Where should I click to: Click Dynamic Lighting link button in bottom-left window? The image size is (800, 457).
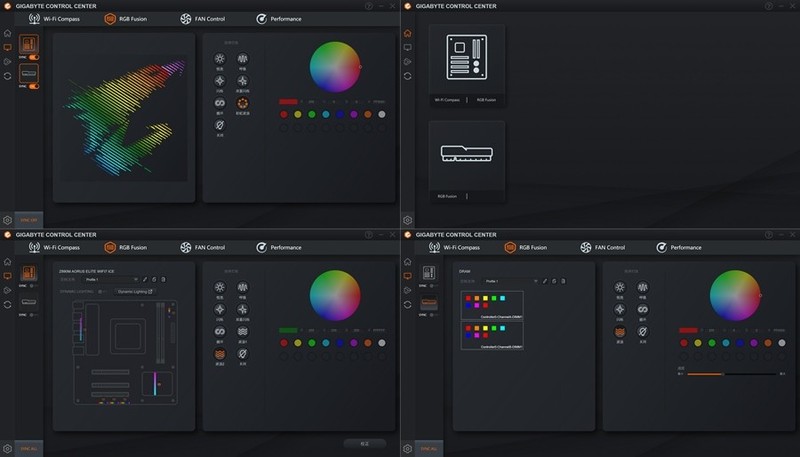pos(135,292)
